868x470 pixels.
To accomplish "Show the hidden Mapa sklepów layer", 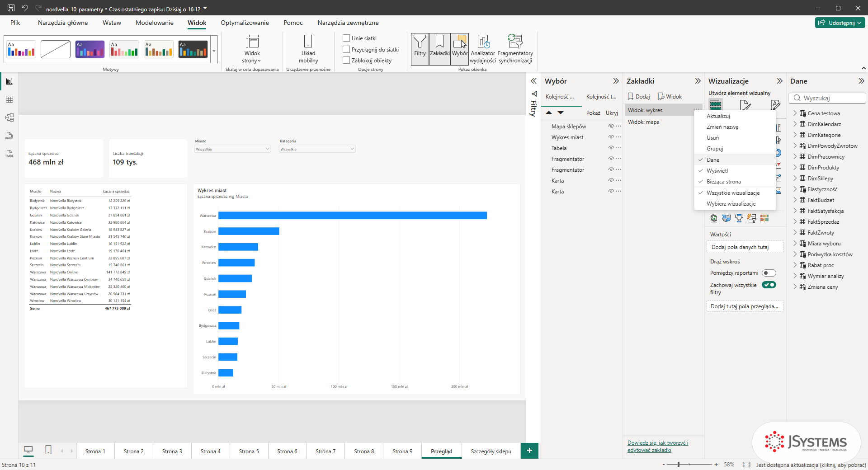I will coord(611,126).
